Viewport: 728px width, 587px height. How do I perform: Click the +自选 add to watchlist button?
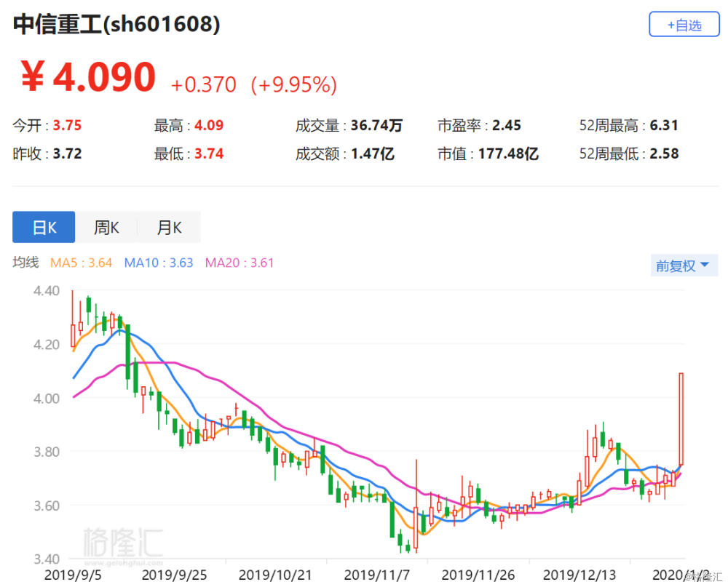point(684,24)
